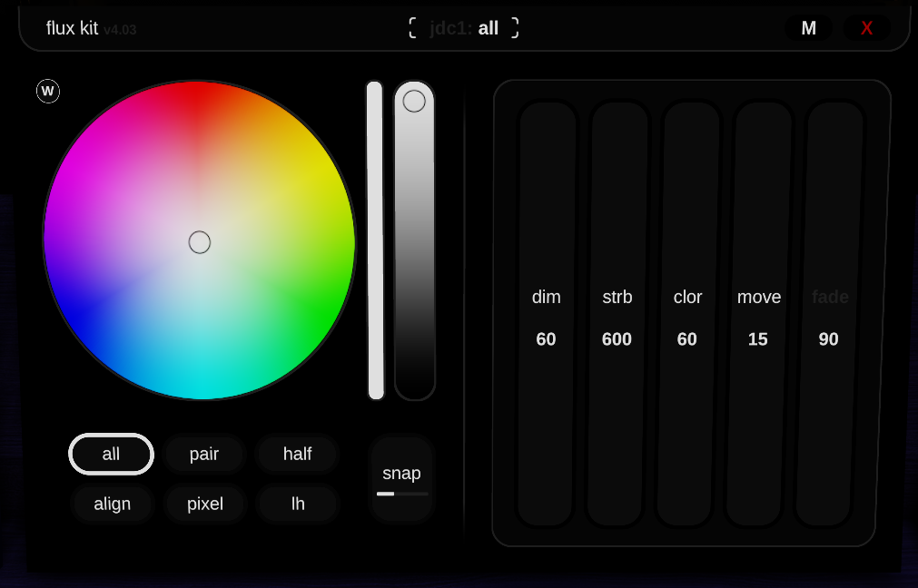
Task: Click the M button in header
Action: [808, 28]
